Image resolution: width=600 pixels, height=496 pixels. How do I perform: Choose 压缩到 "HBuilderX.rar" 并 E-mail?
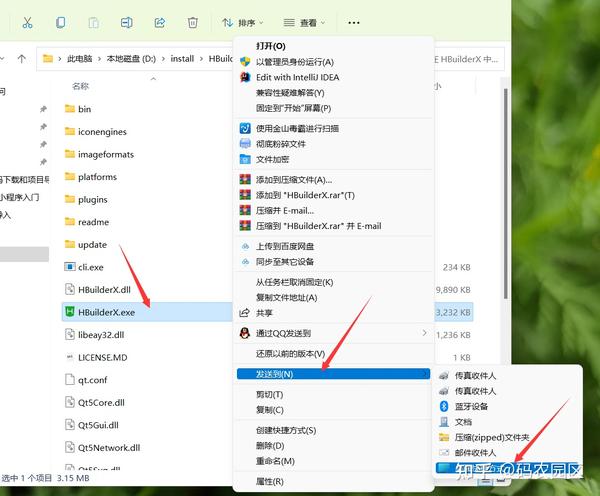click(334, 226)
